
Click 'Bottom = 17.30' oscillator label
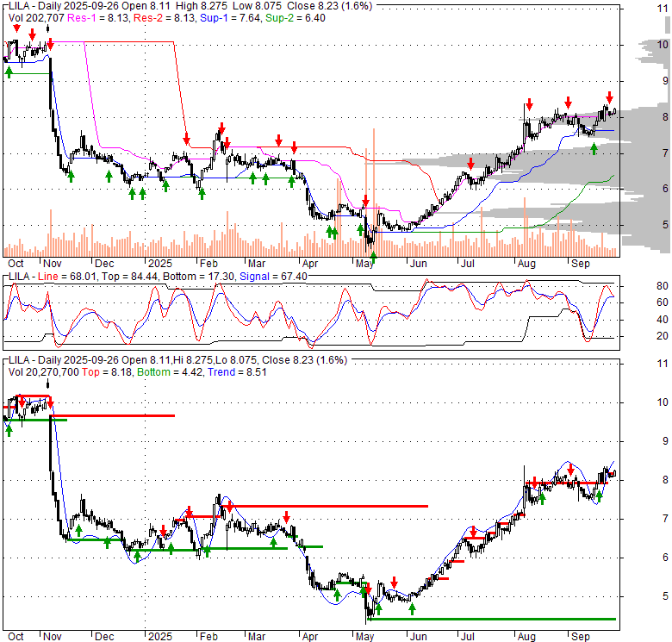(199, 277)
